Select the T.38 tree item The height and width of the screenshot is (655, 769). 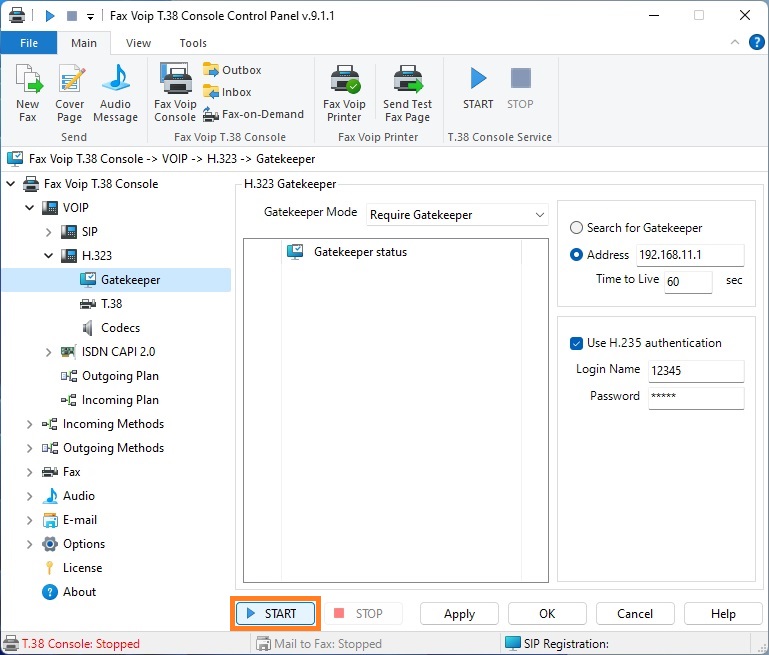point(111,304)
